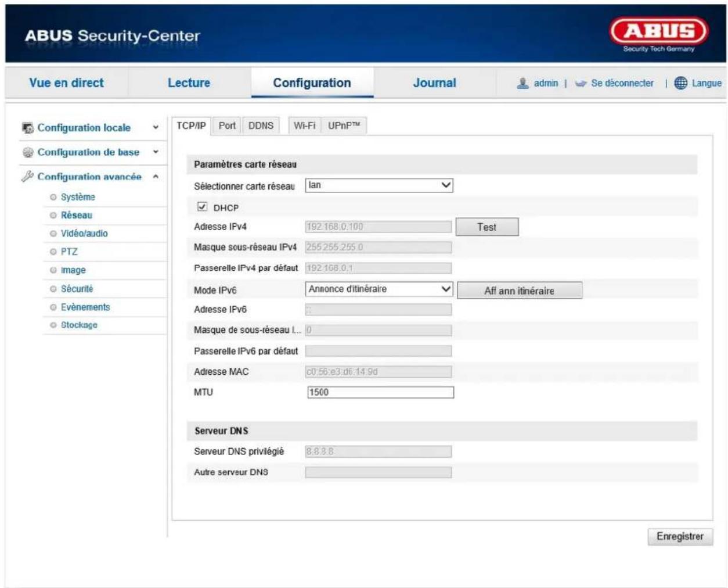Open Réseau in the sidebar
The image size is (728, 588).
pos(77,215)
